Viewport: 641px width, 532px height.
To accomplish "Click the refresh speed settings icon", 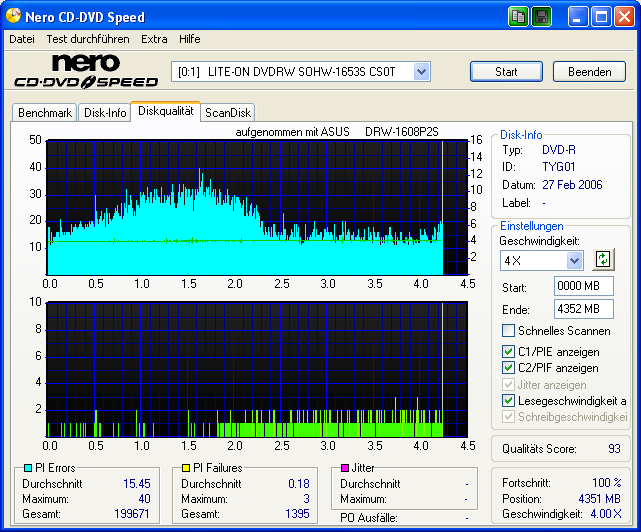I will 603,259.
